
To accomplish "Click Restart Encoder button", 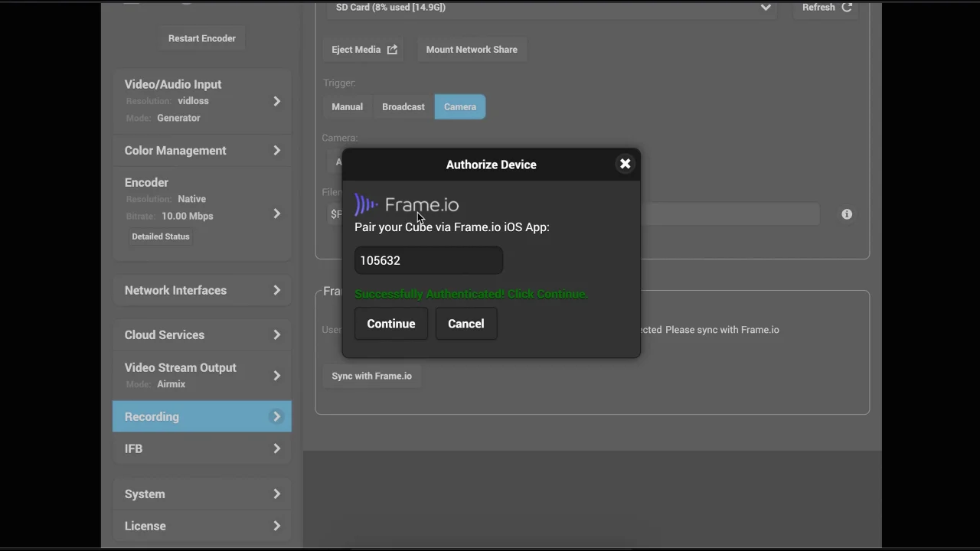I will (x=202, y=38).
